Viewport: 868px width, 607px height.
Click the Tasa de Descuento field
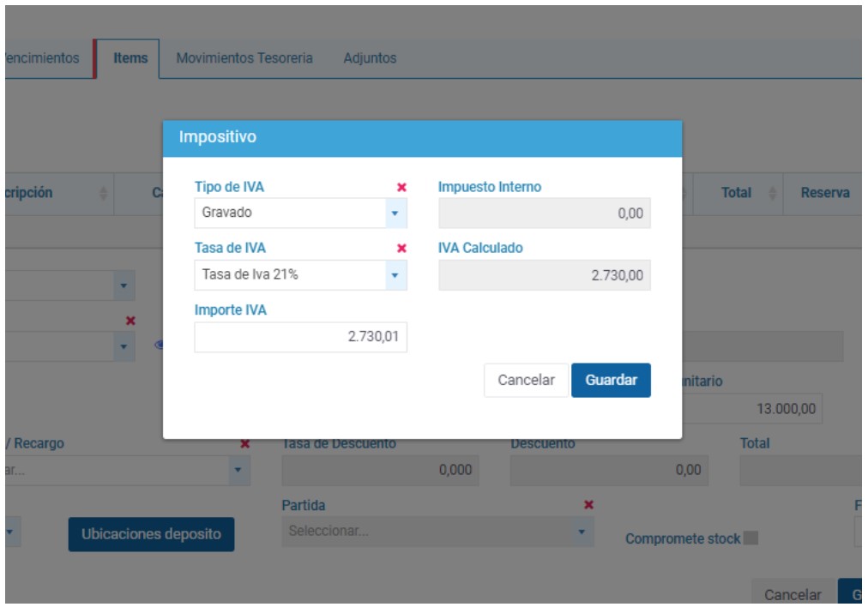[x=380, y=471]
